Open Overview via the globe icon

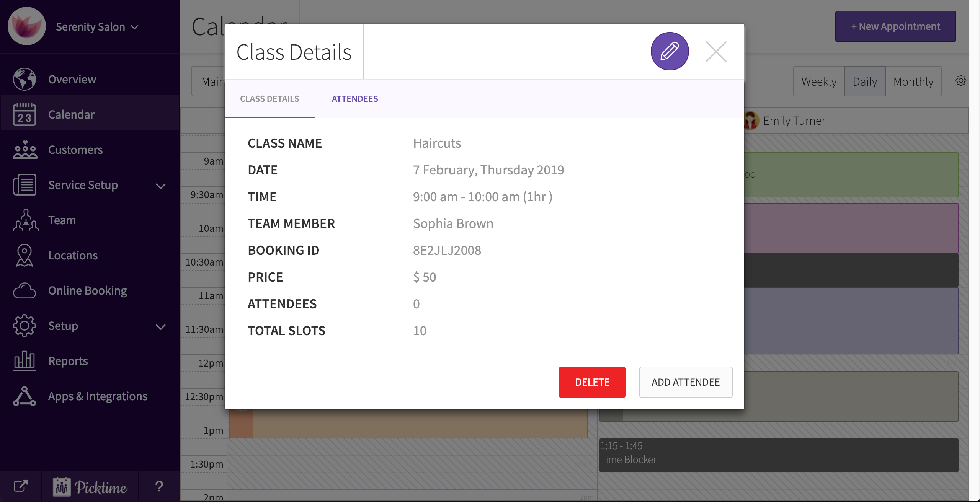24,79
